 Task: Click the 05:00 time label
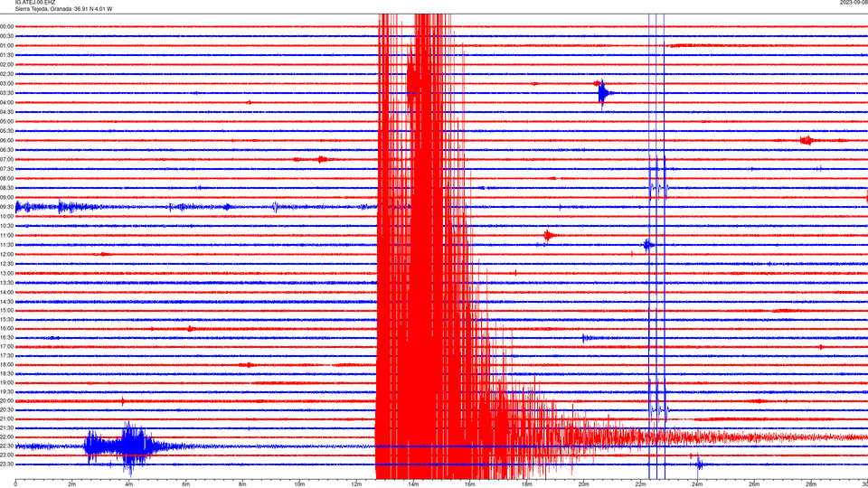[x=6, y=121]
